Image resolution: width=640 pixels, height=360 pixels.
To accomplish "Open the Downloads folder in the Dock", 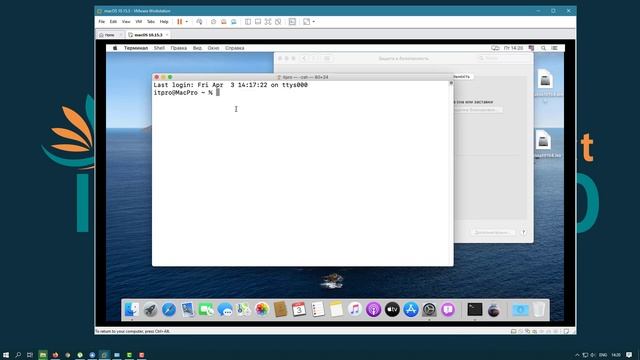I will (520, 310).
